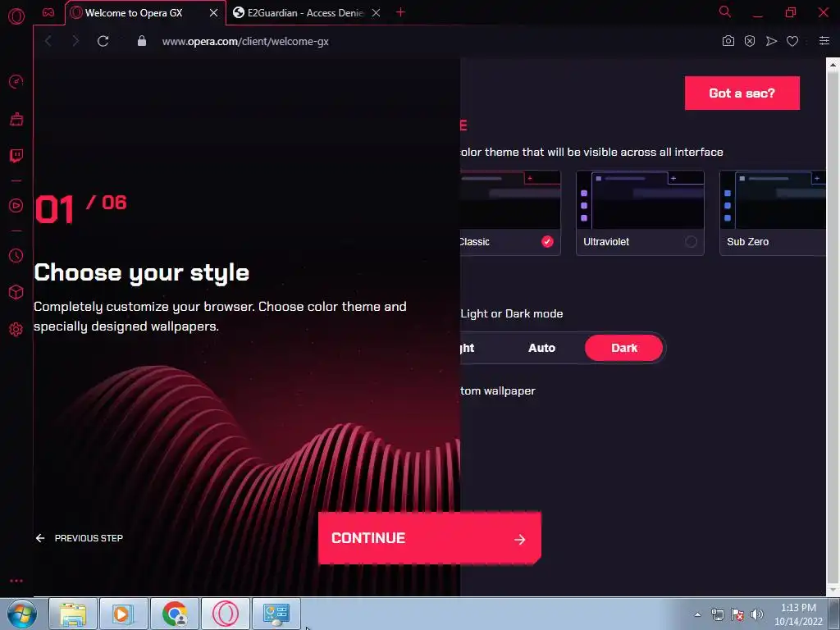
Task: Open the send Flow arrow icon
Action: pos(771,41)
